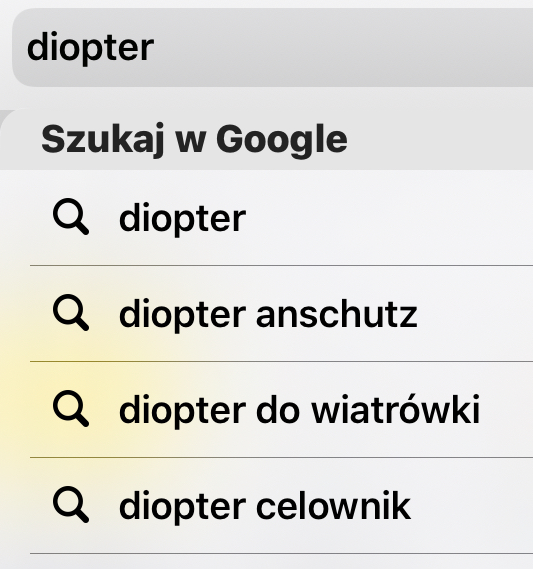
Task: Click the word 'do' in 'diopter do wiatrówki'
Action: pyautogui.click(x=278, y=409)
